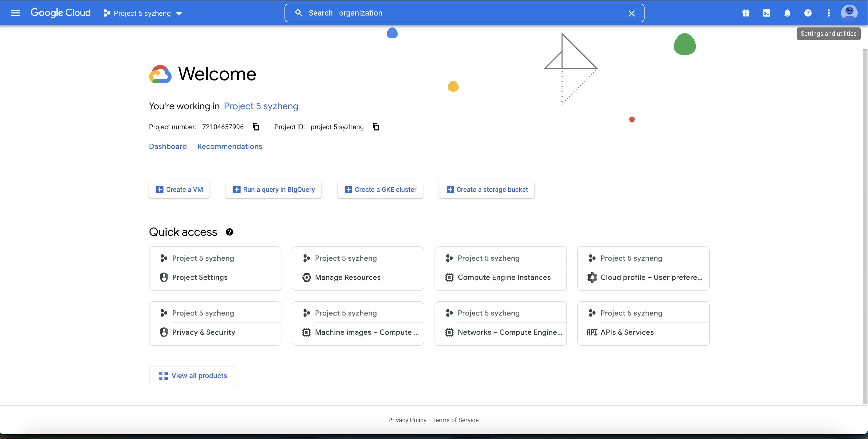Click the Manage Resources hexagon icon
The width and height of the screenshot is (868, 439).
tap(307, 277)
